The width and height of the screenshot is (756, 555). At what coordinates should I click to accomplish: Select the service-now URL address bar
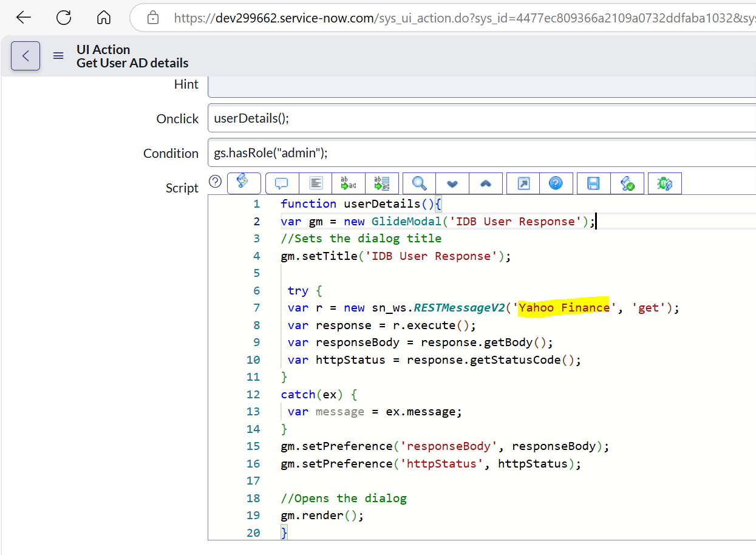tap(464, 18)
